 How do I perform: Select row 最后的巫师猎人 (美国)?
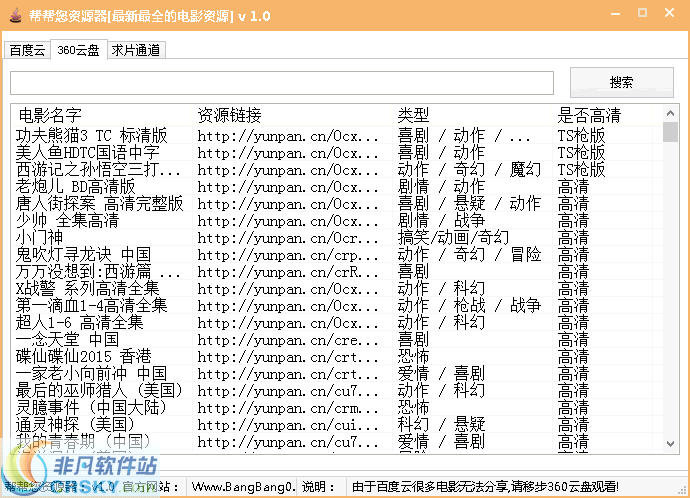(x=337, y=391)
